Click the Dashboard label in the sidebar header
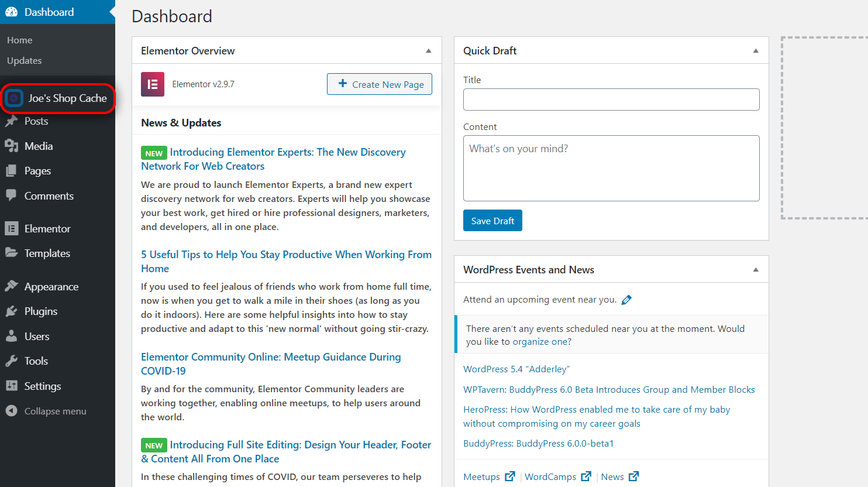The width and height of the screenshot is (868, 487). [x=49, y=12]
